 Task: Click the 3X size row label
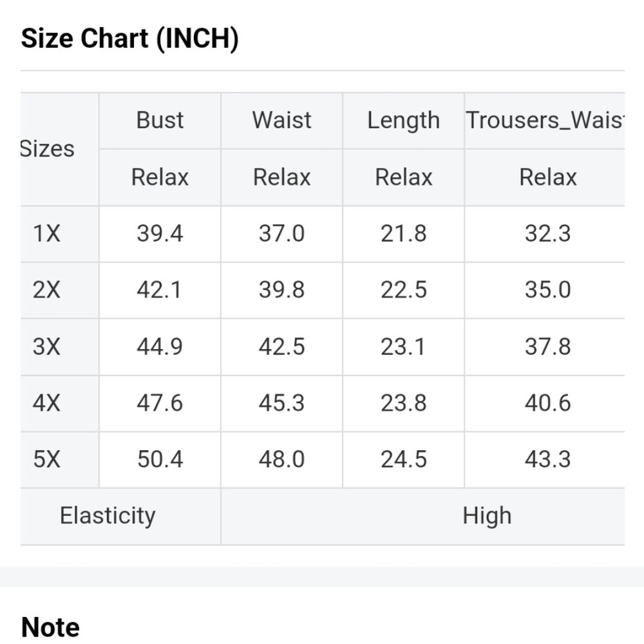point(46,346)
